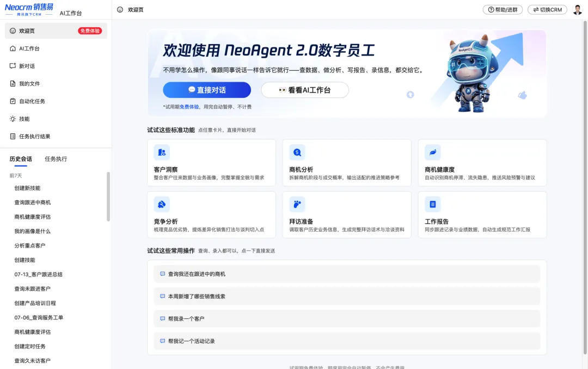The width and height of the screenshot is (588, 369).
Task: Open history chat 查询久未访客户
Action: [x=32, y=361]
